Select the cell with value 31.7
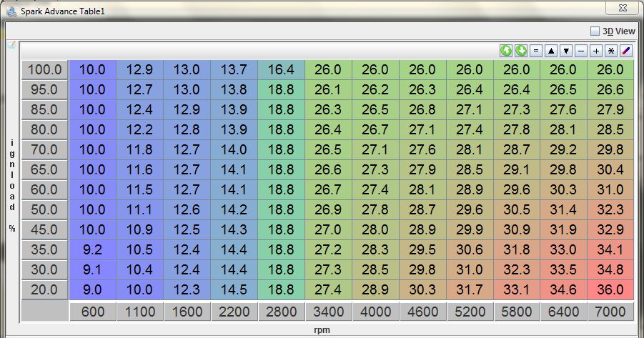This screenshot has width=644, height=338. pos(470,289)
